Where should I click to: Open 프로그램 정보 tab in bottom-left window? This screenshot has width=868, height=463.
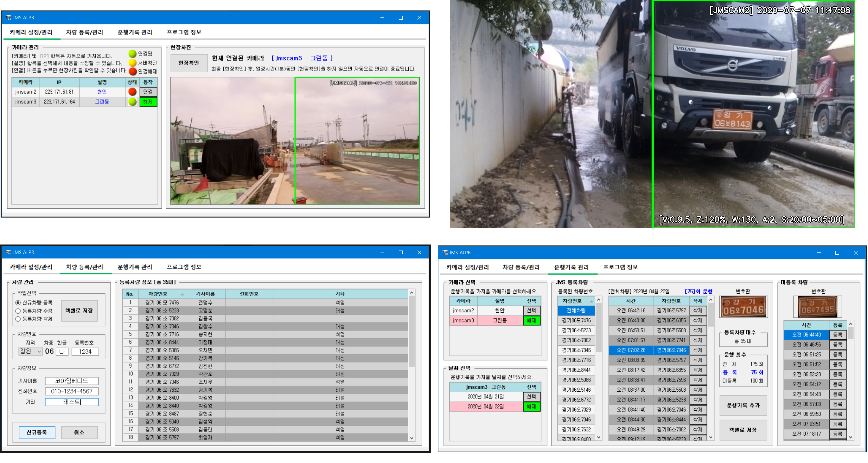pos(184,267)
